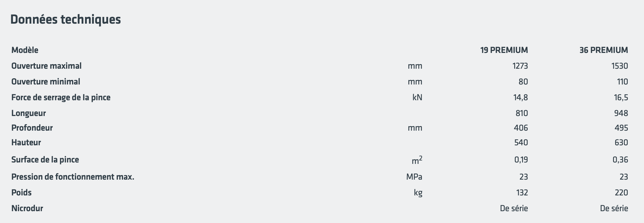
Task: Click "Force de serrage de la pince" label
Action: tap(61, 97)
